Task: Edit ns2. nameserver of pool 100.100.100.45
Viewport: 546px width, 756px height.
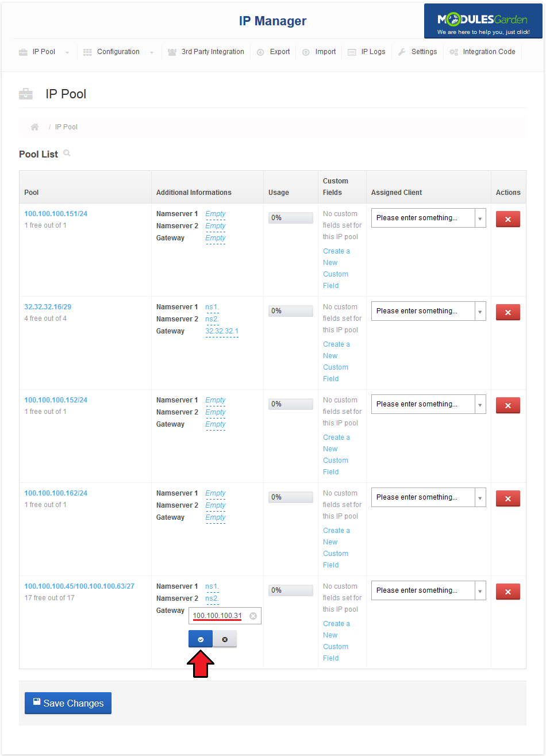Action: pos(212,598)
